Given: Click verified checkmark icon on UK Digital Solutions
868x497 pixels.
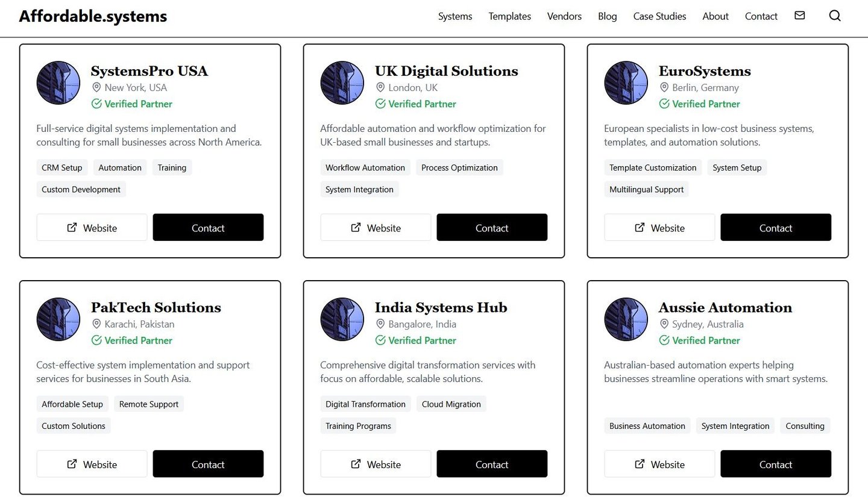Looking at the screenshot, I should pyautogui.click(x=380, y=104).
